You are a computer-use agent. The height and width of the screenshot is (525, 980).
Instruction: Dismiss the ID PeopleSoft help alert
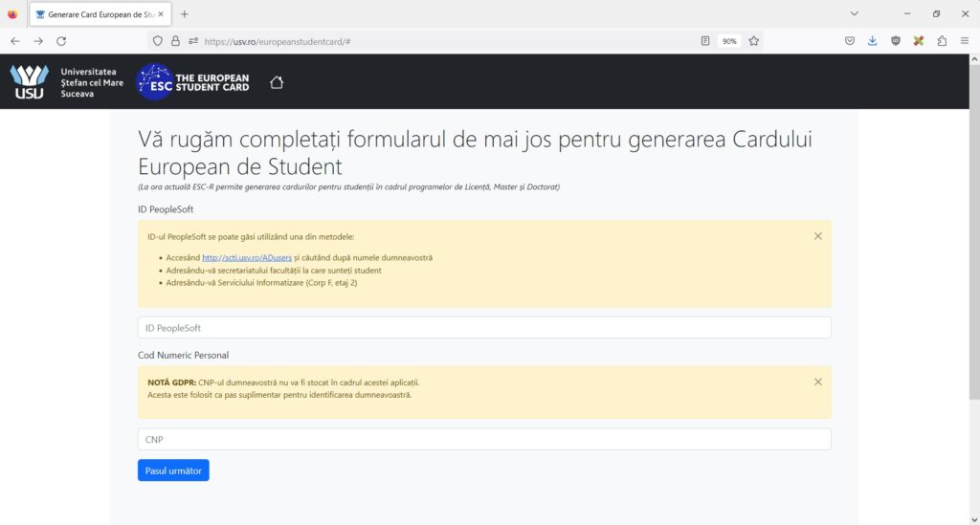817,236
